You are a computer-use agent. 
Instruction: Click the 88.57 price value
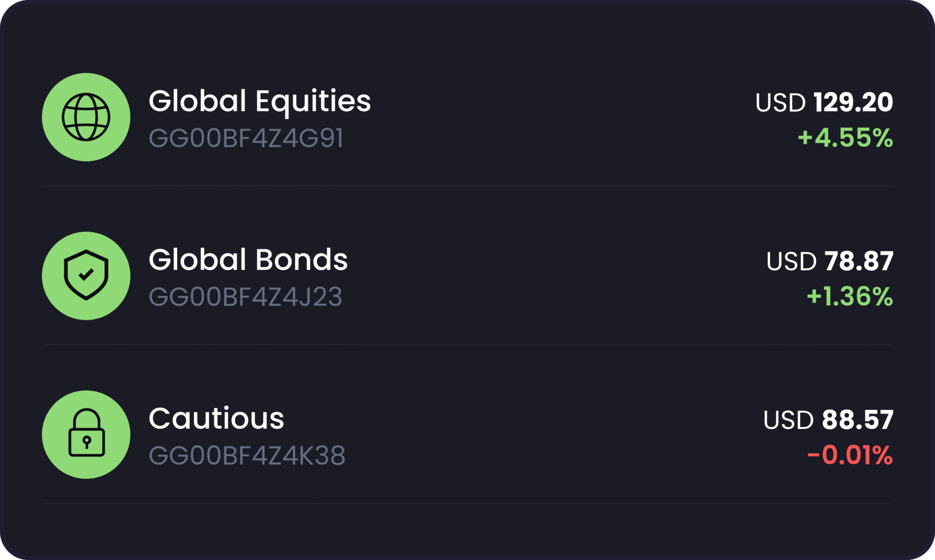pyautogui.click(x=857, y=420)
